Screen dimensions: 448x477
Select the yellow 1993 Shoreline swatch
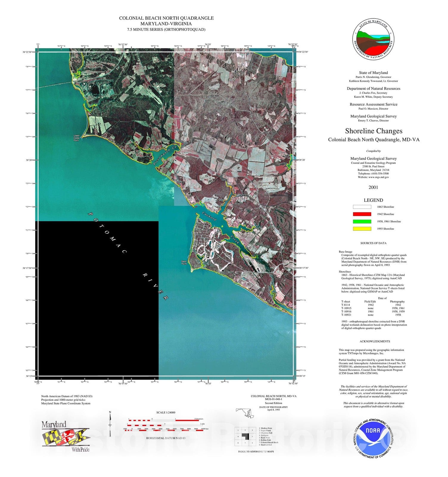[x=362, y=229]
